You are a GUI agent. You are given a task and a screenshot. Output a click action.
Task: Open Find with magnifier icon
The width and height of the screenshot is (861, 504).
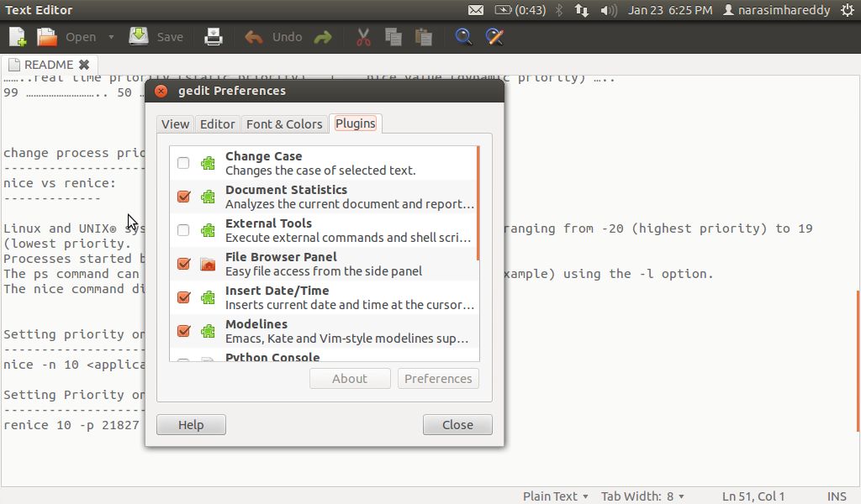[x=463, y=37]
